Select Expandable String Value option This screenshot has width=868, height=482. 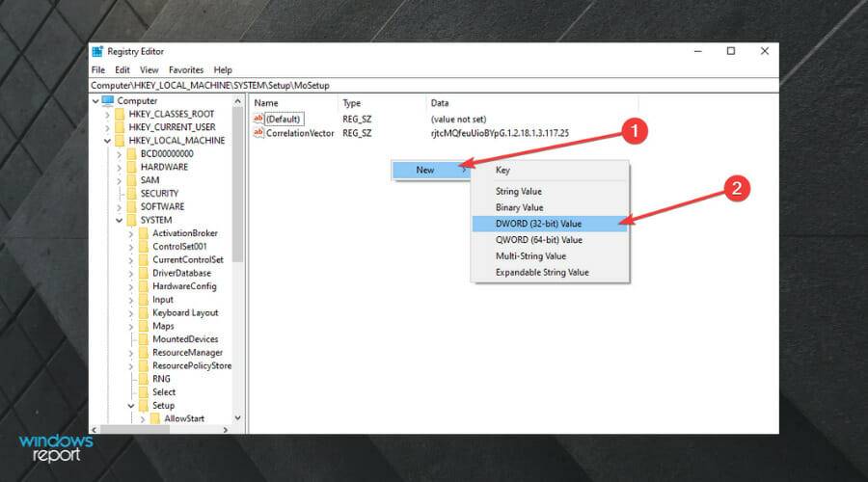coord(551,272)
